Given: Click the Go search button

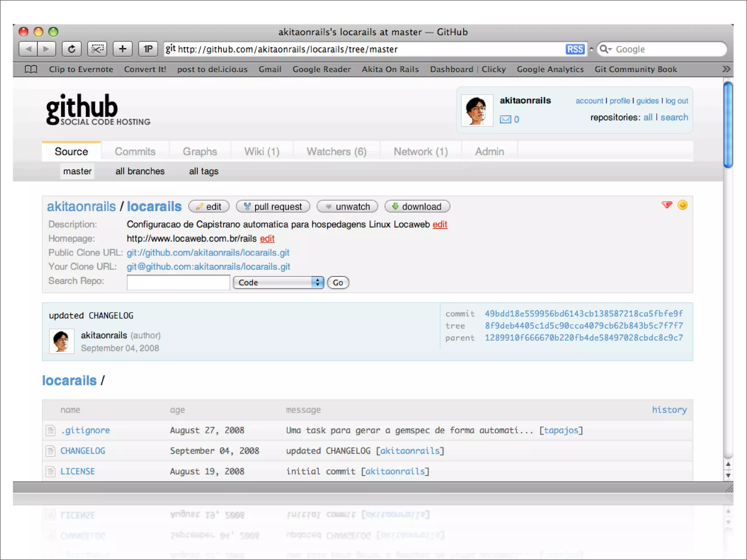Looking at the screenshot, I should click(x=338, y=283).
